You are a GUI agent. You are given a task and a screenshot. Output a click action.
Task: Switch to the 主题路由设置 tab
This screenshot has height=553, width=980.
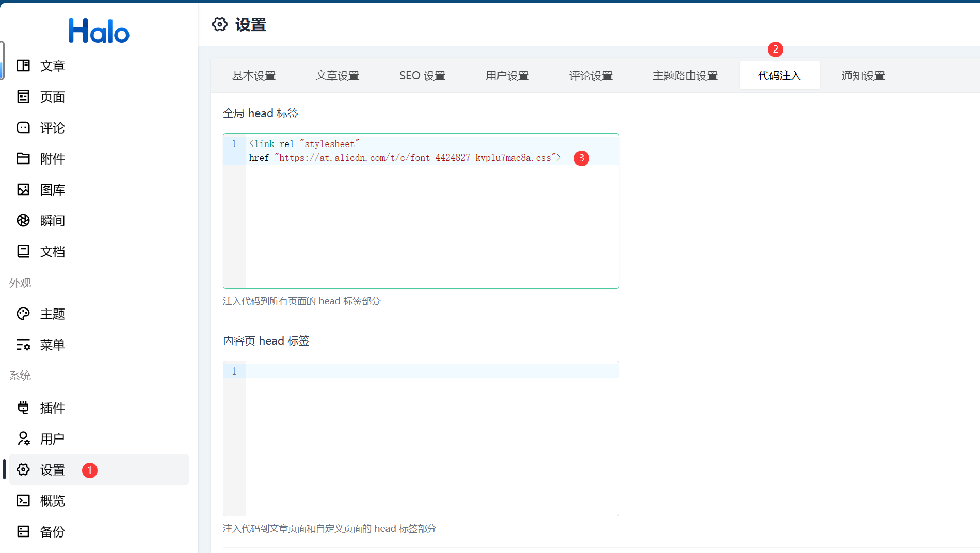click(x=685, y=76)
